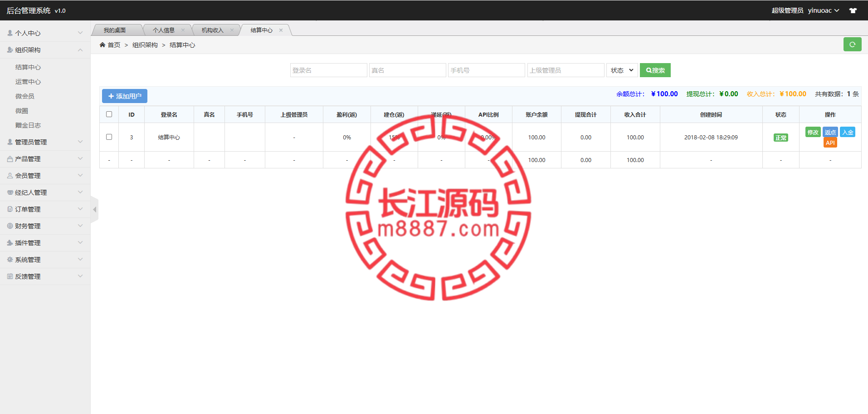
Task: Open the skin/shirt icon in top bar
Action: (x=853, y=10)
